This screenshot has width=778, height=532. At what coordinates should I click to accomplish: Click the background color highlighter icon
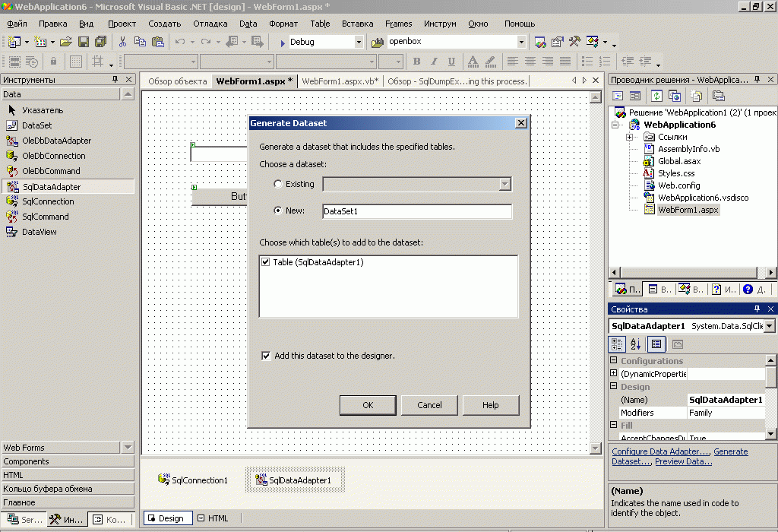click(491, 62)
